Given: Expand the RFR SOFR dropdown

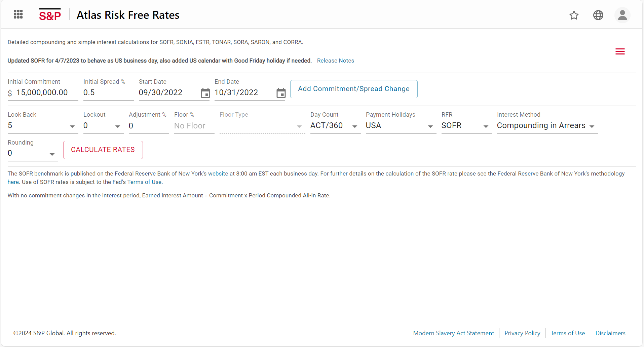Looking at the screenshot, I should point(467,126).
